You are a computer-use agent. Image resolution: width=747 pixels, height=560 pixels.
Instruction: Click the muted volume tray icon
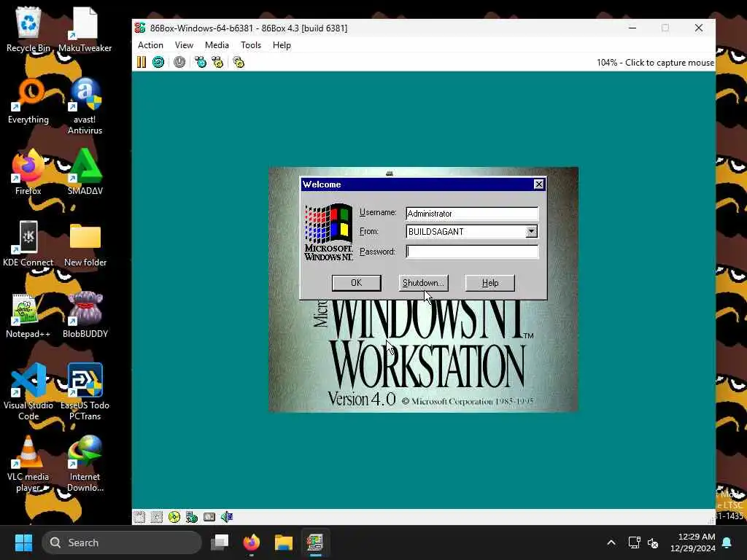click(653, 542)
